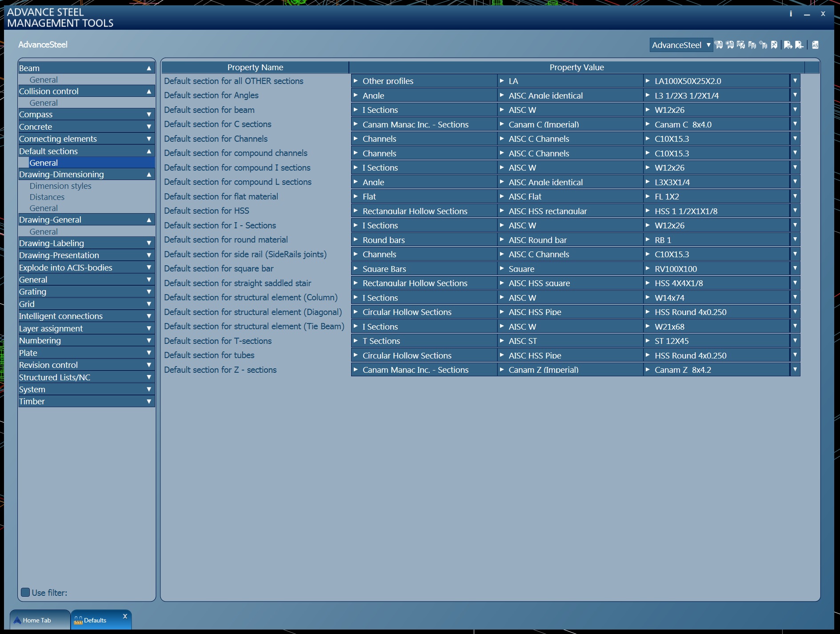Screen dimensions: 840x634
Task: Close the Defaults tab
Action: (x=125, y=616)
